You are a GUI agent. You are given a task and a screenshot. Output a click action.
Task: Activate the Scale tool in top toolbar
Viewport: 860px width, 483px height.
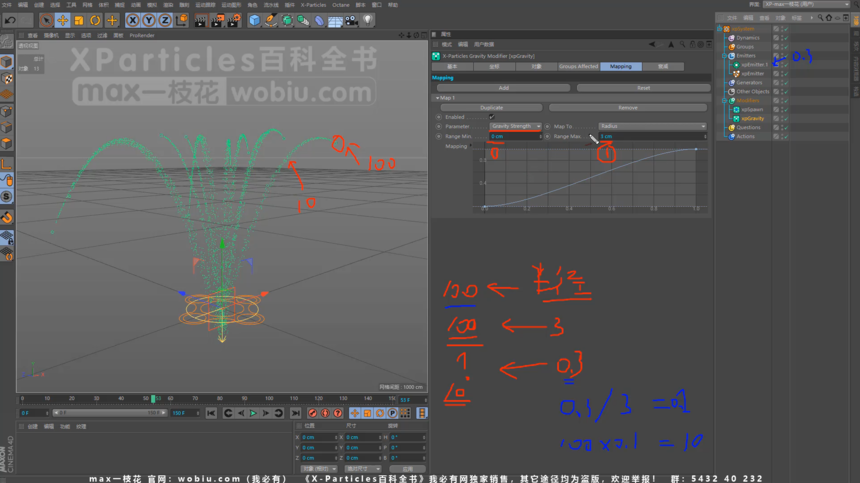(79, 21)
